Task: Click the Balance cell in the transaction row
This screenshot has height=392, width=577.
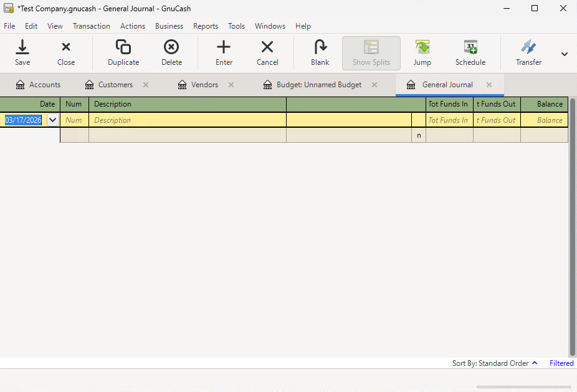Action: (x=544, y=120)
